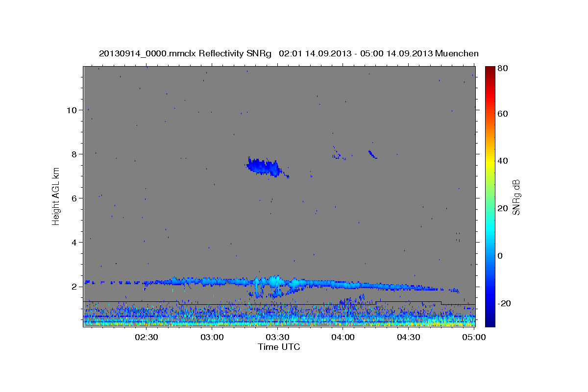
Task: Click the 'SNRg dB' colorbar label
Action: click(x=516, y=197)
